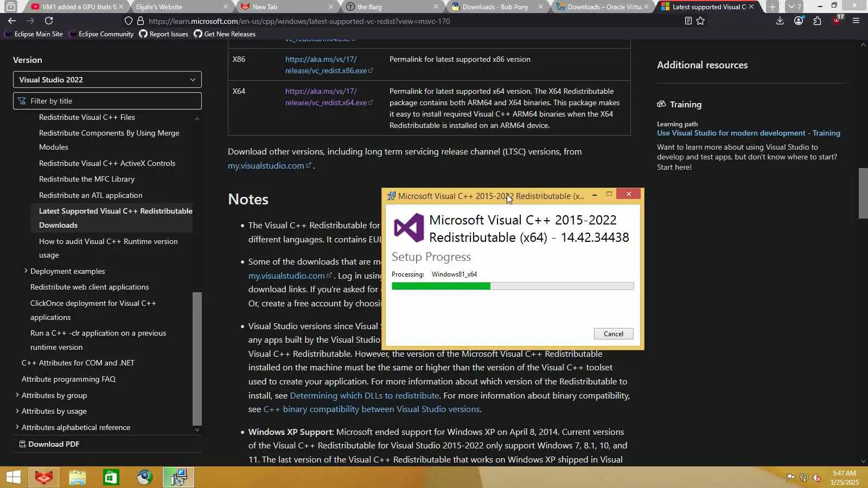Image resolution: width=868 pixels, height=488 pixels.
Task: Click the installer setup taskbar icon
Action: [x=178, y=477]
